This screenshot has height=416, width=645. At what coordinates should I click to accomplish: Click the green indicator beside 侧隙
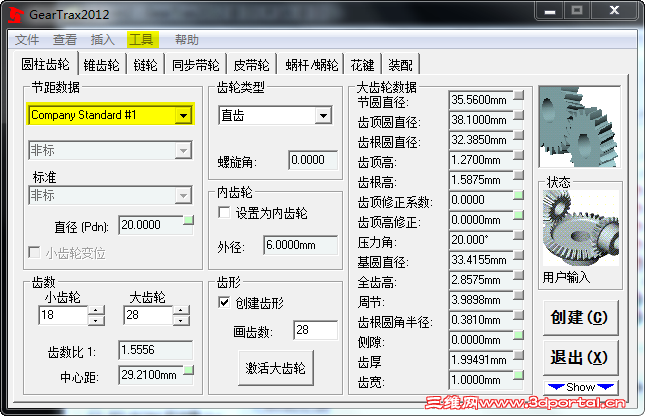coord(519,335)
